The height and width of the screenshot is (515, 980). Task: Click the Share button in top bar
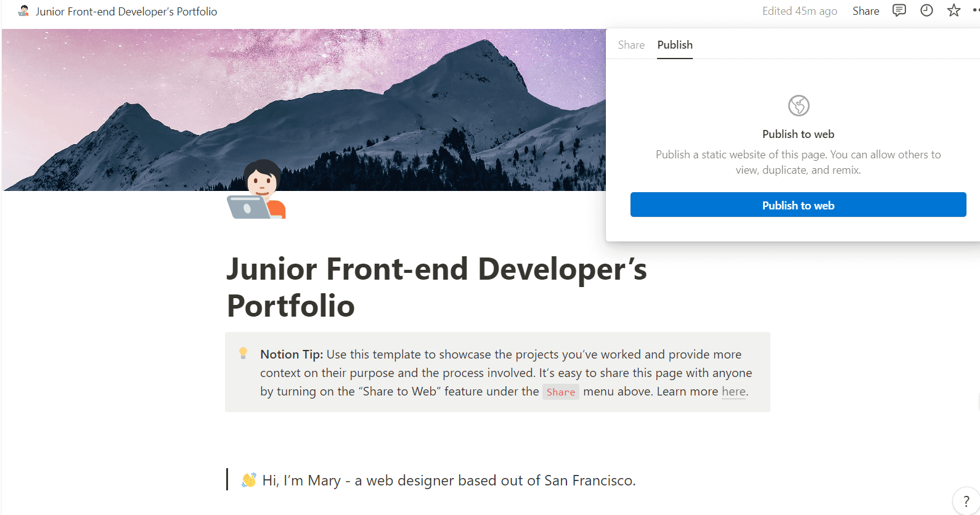(x=865, y=11)
